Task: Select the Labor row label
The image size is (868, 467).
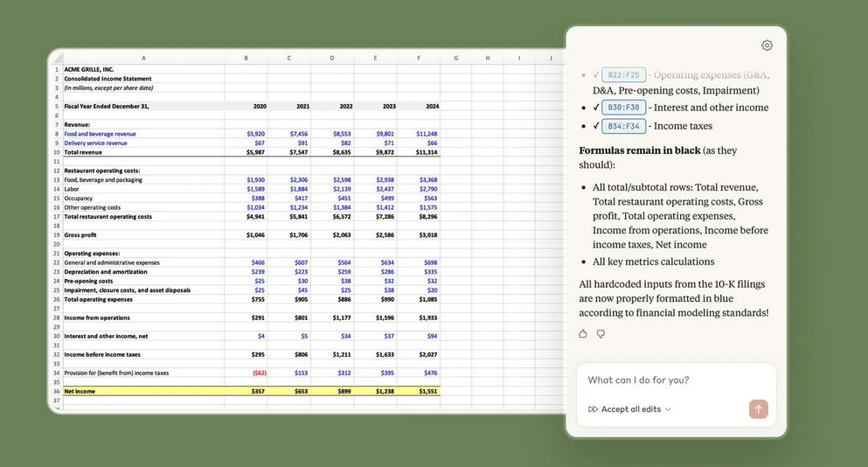Action: coord(144,189)
